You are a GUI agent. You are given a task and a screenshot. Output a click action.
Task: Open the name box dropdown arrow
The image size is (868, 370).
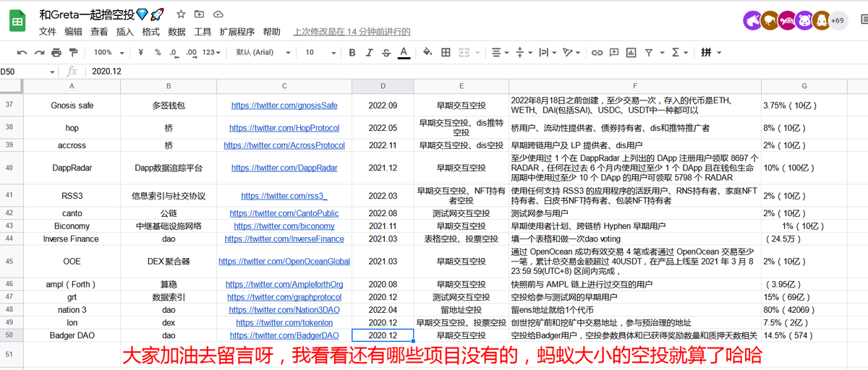coord(52,72)
